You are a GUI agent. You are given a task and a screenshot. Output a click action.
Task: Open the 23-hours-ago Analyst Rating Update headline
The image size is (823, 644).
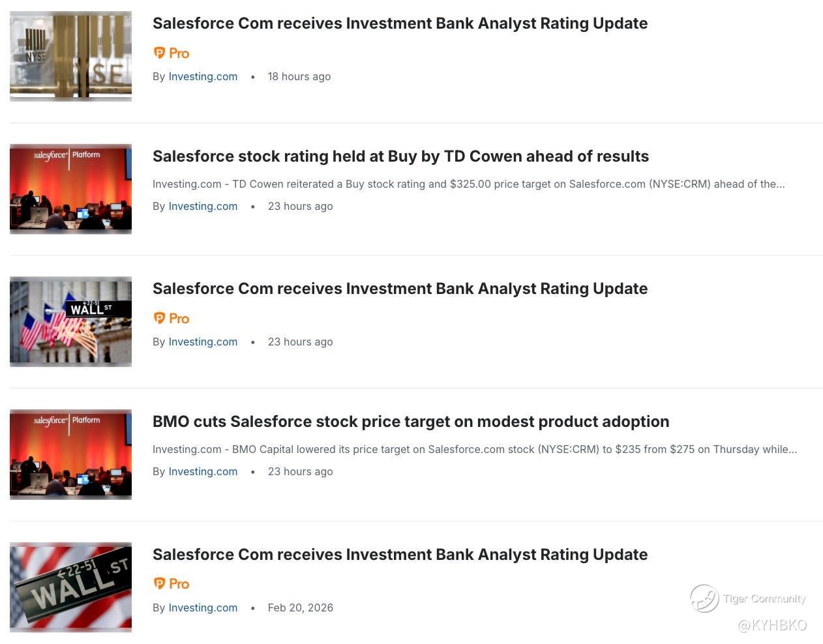(400, 289)
